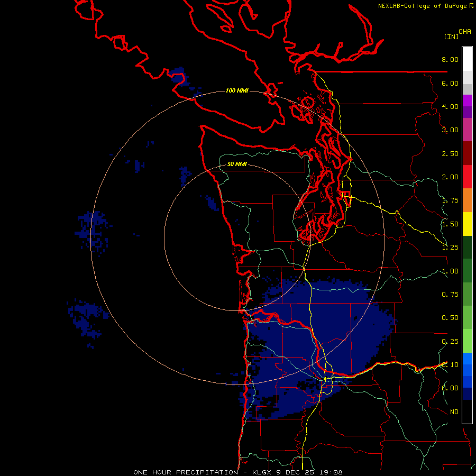The width and height of the screenshot is (476, 476).
Task: Click the 4.00 legend value
Action: pyautogui.click(x=450, y=106)
